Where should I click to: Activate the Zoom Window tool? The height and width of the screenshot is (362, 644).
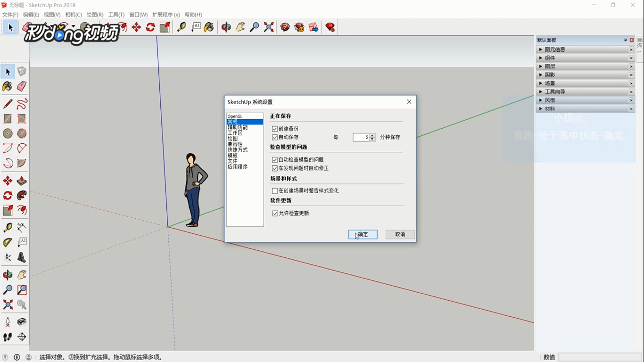(22, 290)
